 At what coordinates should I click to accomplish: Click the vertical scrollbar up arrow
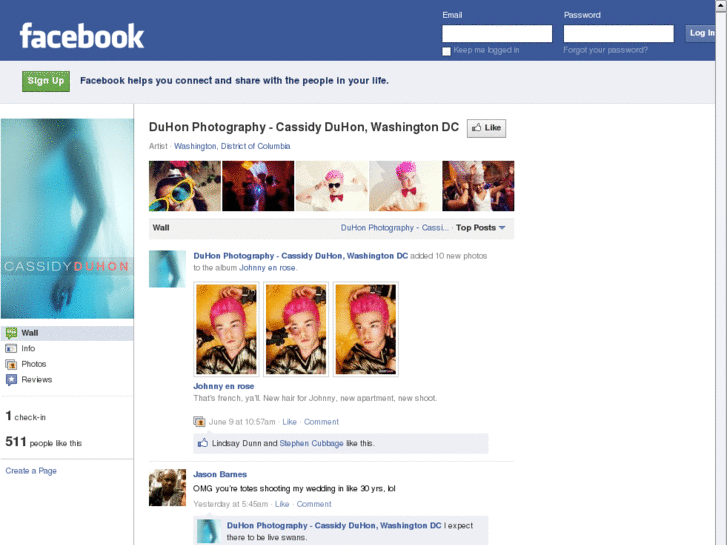(x=721, y=5)
